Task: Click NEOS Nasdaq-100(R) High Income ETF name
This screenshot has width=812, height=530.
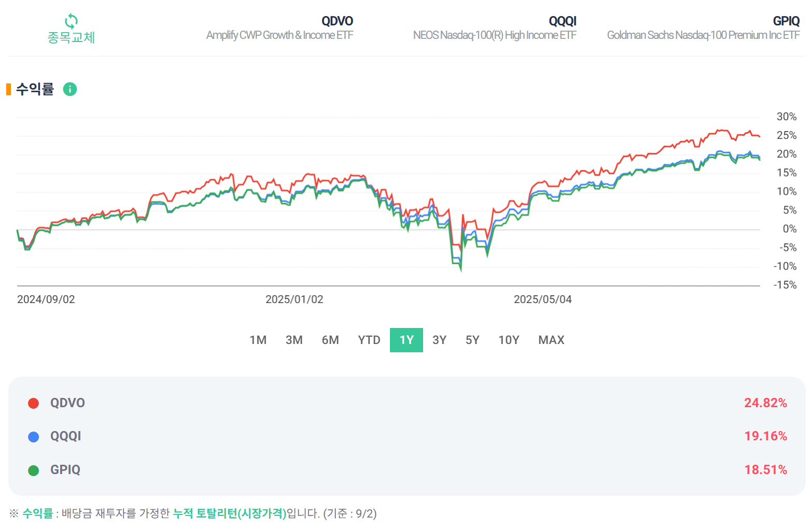Action: (x=495, y=35)
